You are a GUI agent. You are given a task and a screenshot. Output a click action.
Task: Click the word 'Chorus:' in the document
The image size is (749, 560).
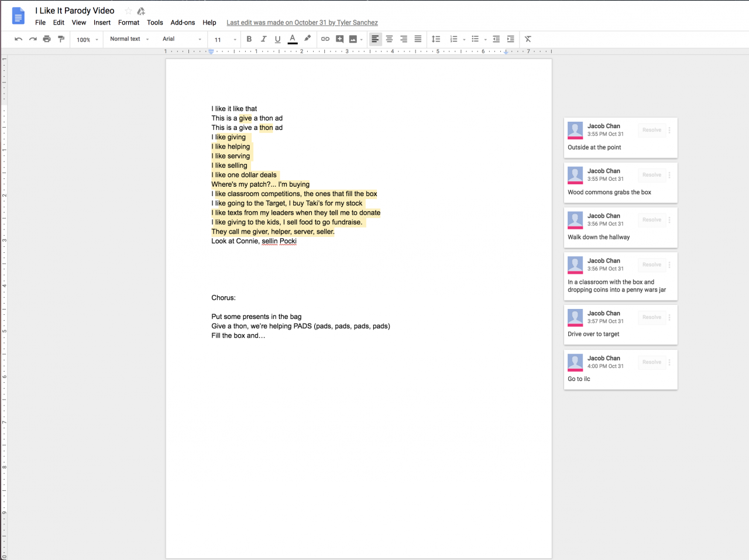pyautogui.click(x=224, y=298)
